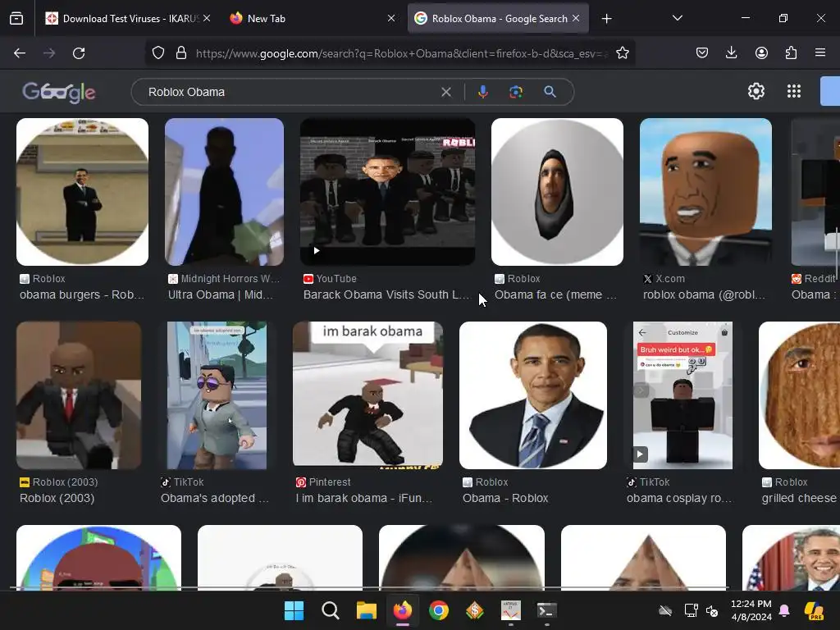
Task: Open the Firefox application menu
Action: (x=819, y=52)
